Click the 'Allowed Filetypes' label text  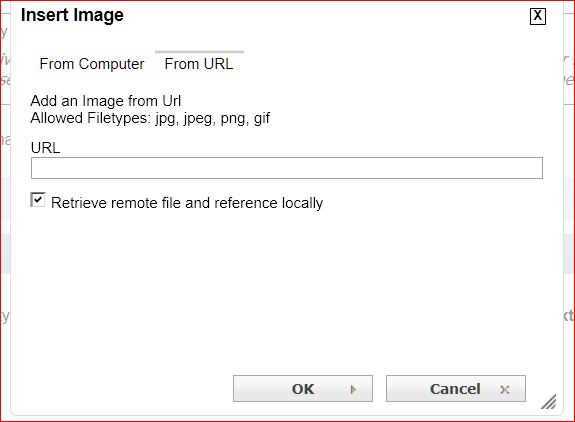91,118
